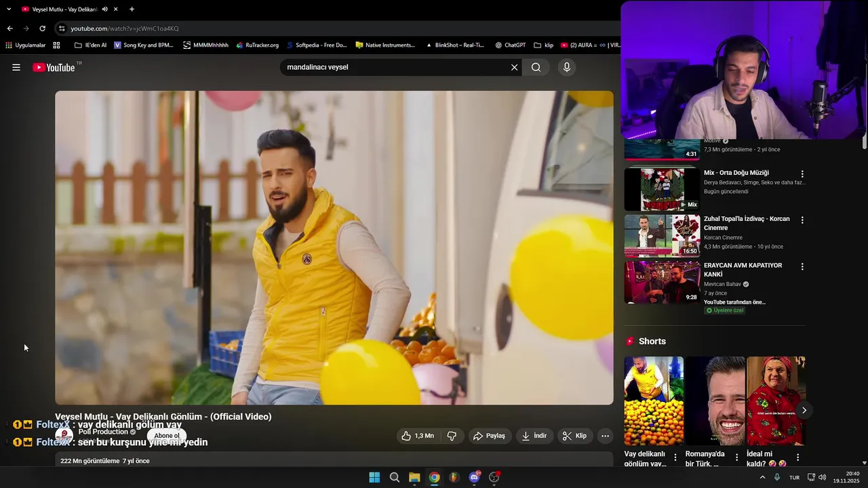The width and height of the screenshot is (868, 488).
Task: Open Vay delikanlı gönlüm Short thumbnail
Action: point(654,401)
